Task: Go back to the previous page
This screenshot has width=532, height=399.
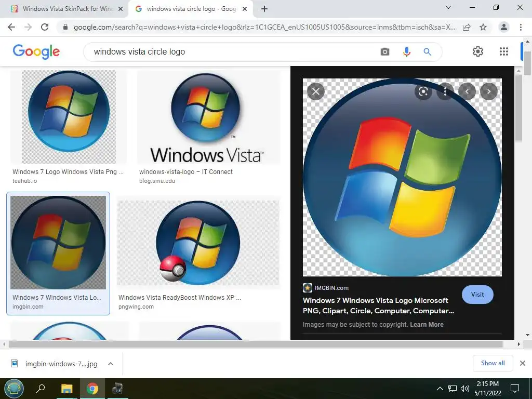Action: (x=11, y=27)
